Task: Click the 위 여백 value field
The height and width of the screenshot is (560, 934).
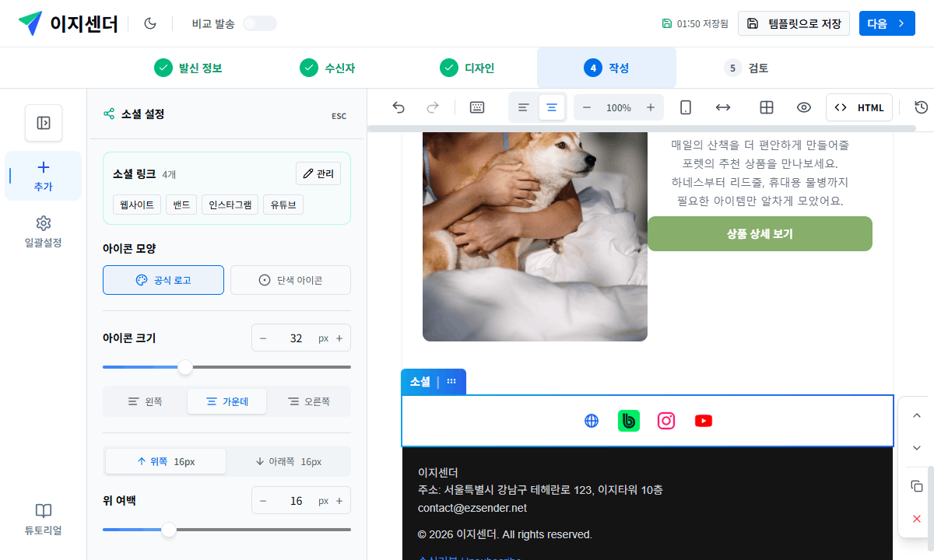Action: pyautogui.click(x=297, y=501)
